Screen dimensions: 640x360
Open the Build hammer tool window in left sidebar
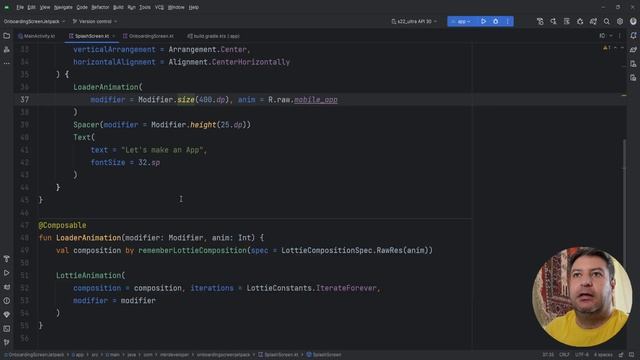click(7, 259)
